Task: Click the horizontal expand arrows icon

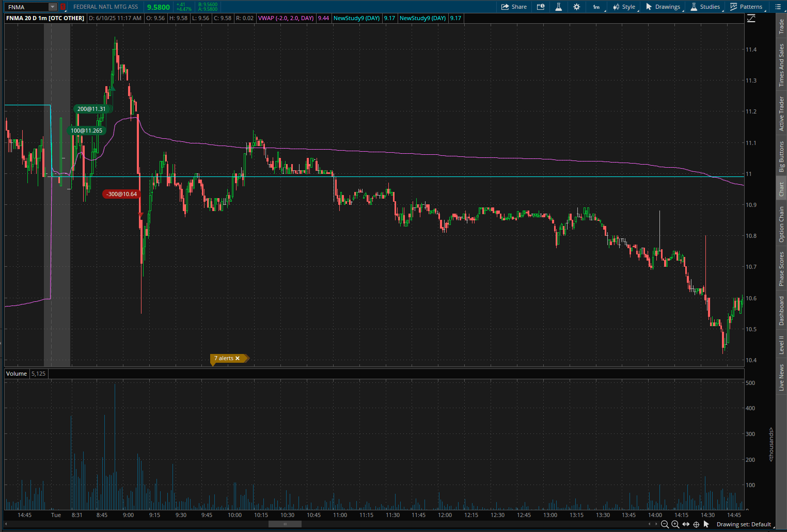Action: pos(686,524)
